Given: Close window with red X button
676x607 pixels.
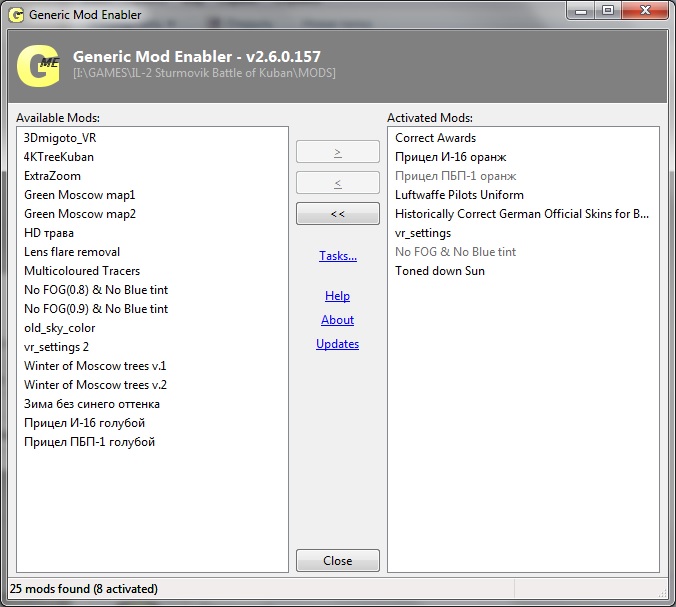Looking at the screenshot, I should pos(645,11).
